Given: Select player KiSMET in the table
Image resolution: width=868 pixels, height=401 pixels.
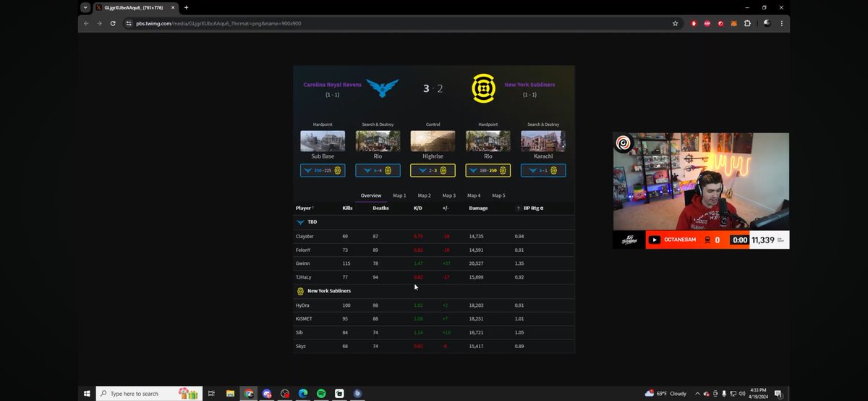Looking at the screenshot, I should click(305, 319).
